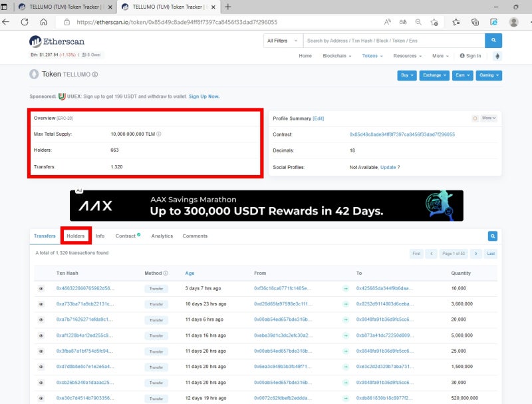
Task: Expand the More menu in navbar
Action: (x=440, y=56)
